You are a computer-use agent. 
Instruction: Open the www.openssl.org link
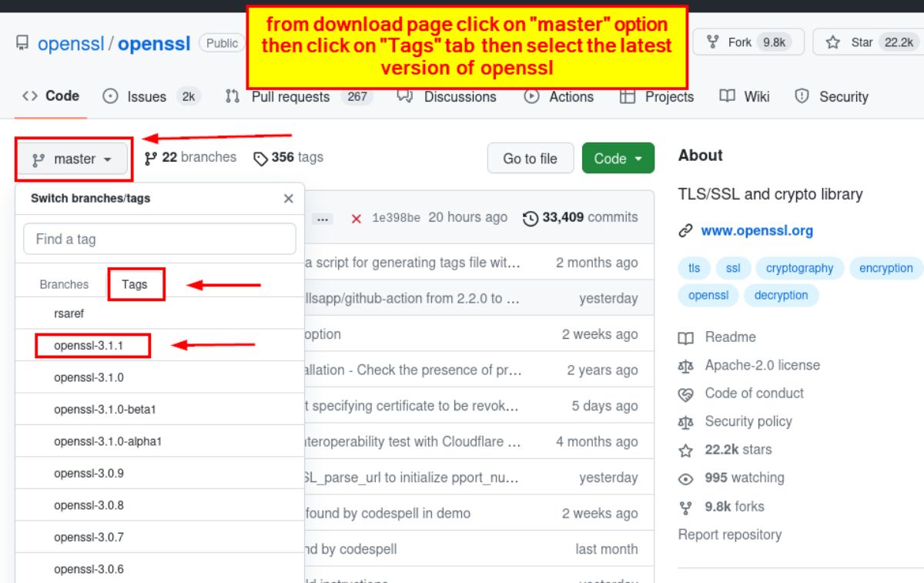(x=756, y=230)
